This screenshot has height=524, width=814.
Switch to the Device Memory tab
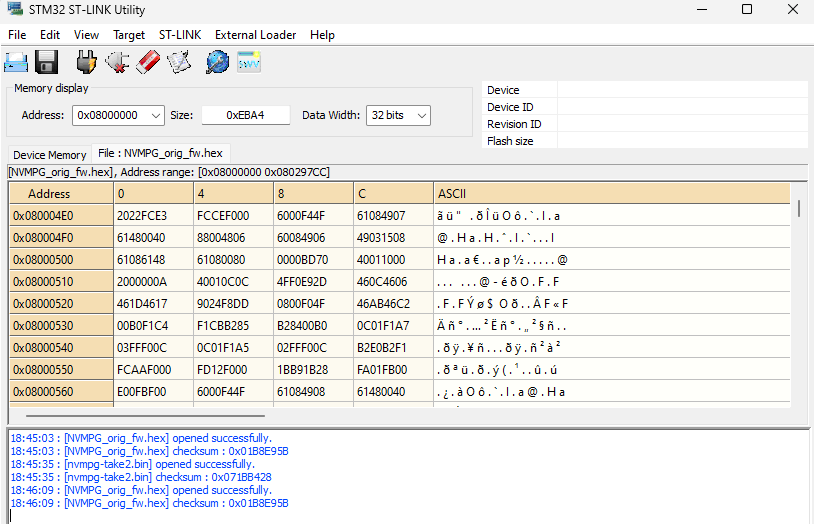[x=50, y=155]
